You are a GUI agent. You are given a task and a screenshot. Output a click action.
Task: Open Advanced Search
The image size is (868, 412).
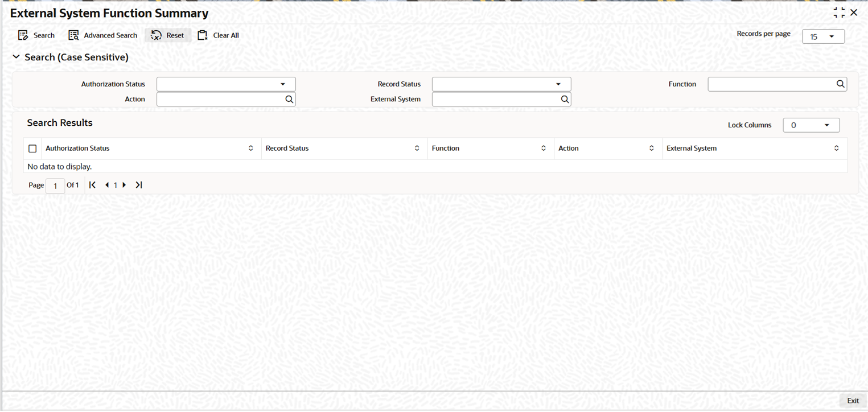coord(102,35)
